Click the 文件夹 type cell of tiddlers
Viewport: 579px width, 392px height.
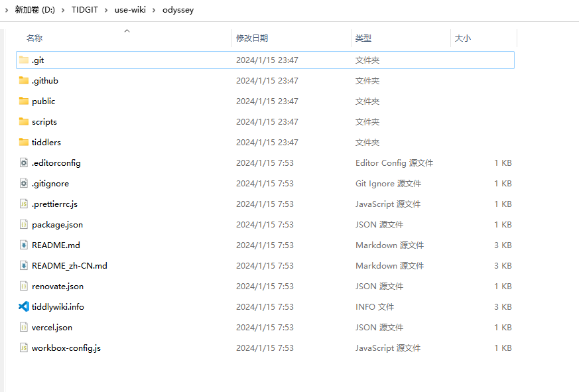click(367, 142)
